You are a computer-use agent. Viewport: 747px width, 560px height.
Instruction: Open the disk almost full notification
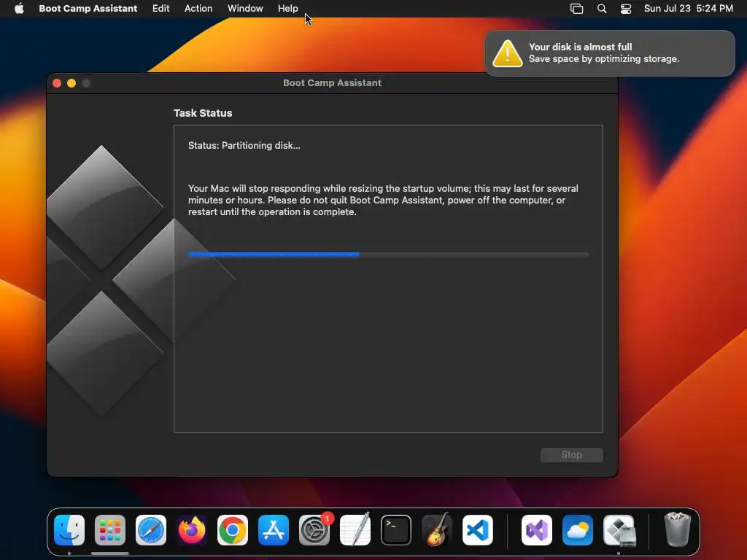(x=609, y=53)
